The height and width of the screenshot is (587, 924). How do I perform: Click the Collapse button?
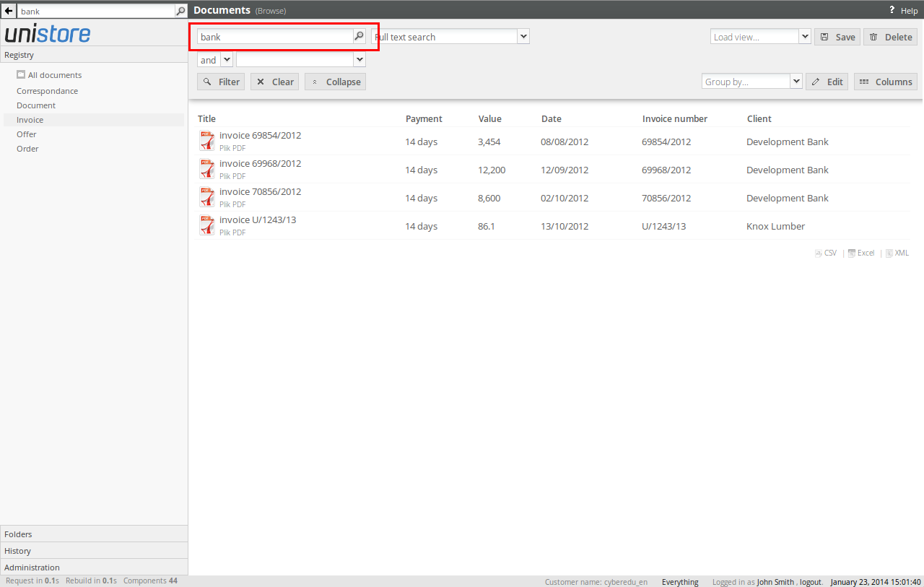[335, 82]
